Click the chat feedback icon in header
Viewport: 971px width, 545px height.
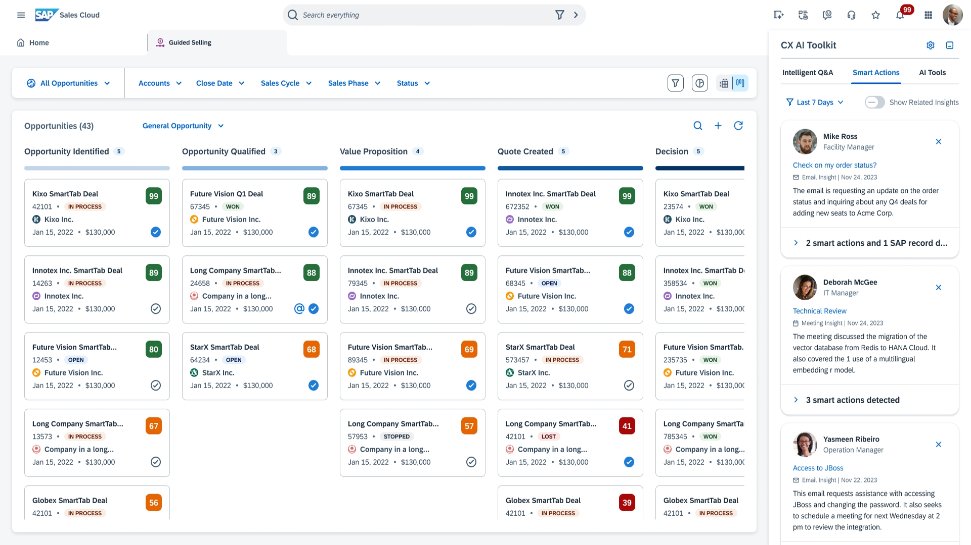point(827,15)
